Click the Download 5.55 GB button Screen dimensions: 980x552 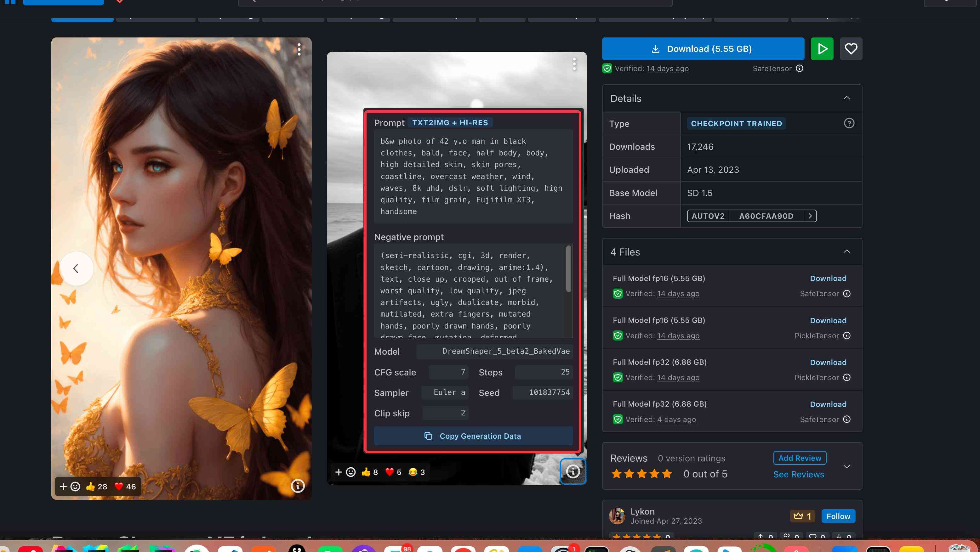[703, 48]
